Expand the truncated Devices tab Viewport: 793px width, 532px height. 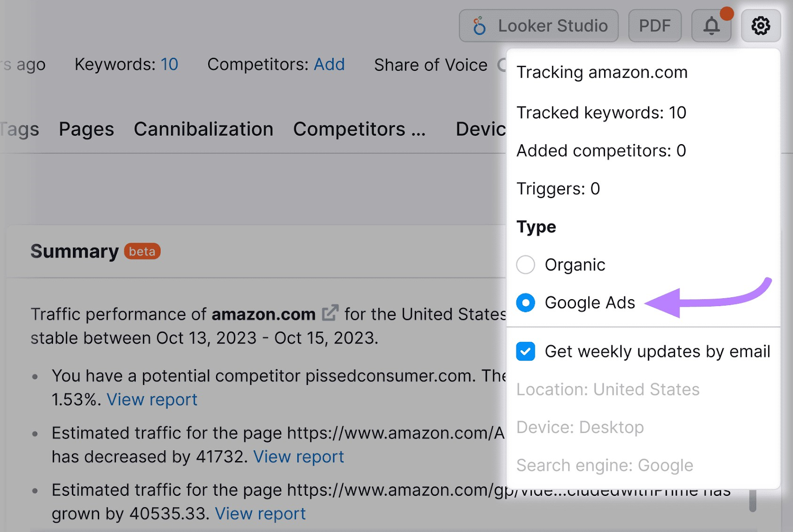coord(481,129)
